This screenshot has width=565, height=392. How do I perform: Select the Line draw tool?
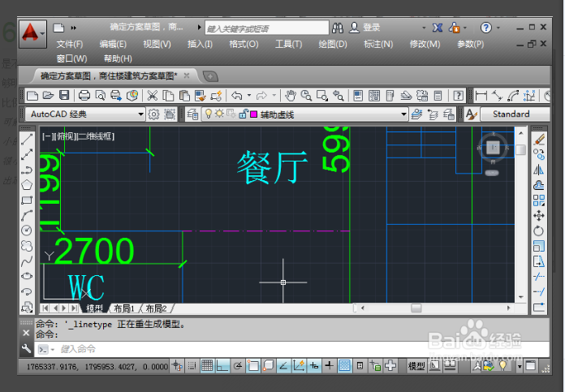pos(26,140)
